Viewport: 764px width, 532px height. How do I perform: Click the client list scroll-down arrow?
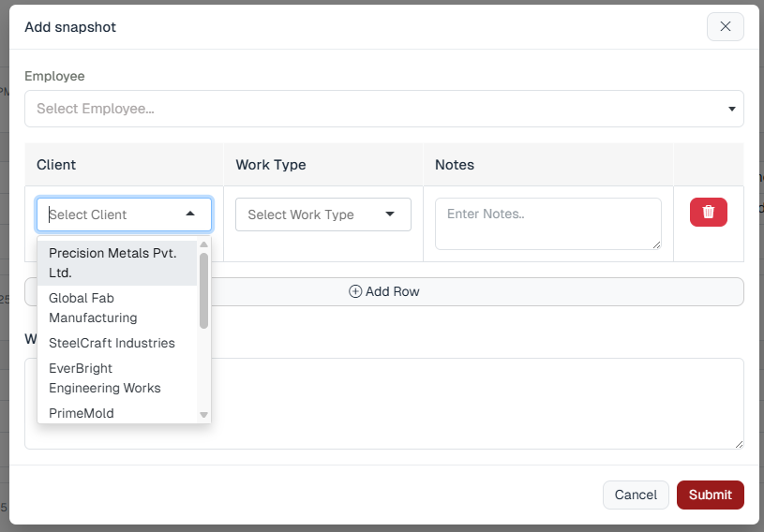pos(203,415)
